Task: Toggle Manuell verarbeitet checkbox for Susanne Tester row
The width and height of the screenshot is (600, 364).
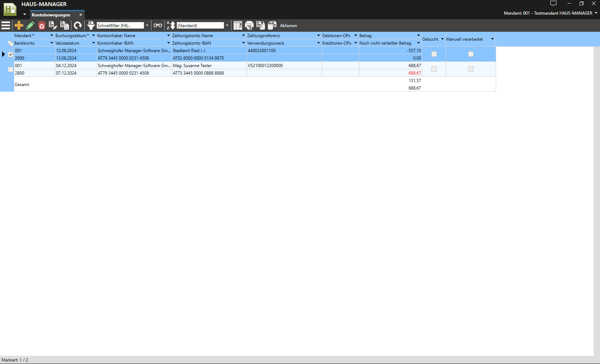Action: pyautogui.click(x=471, y=69)
